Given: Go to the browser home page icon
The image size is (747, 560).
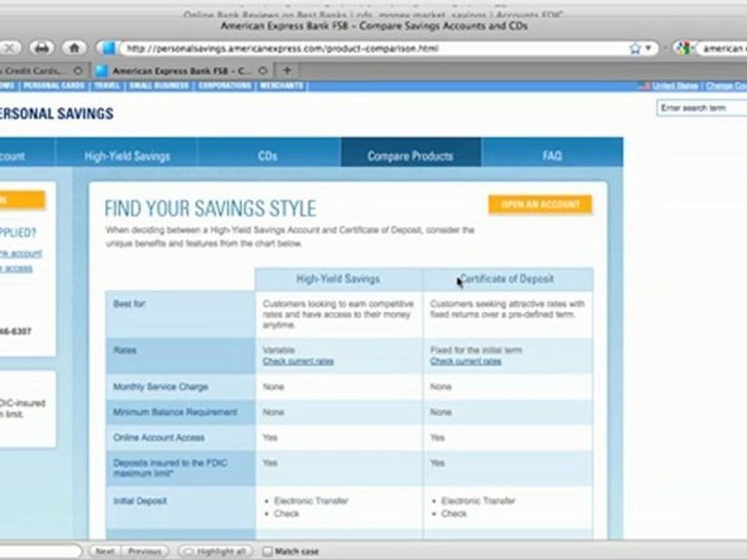Looking at the screenshot, I should [74, 48].
